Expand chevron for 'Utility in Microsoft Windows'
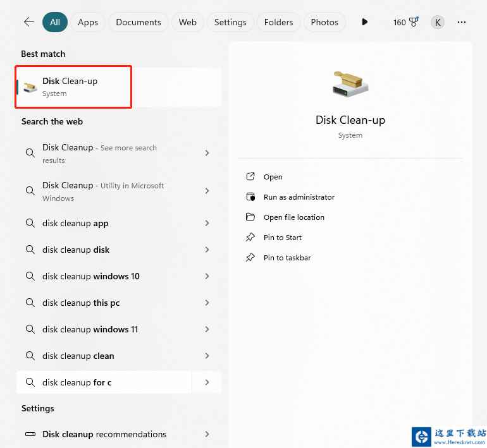 [207, 191]
